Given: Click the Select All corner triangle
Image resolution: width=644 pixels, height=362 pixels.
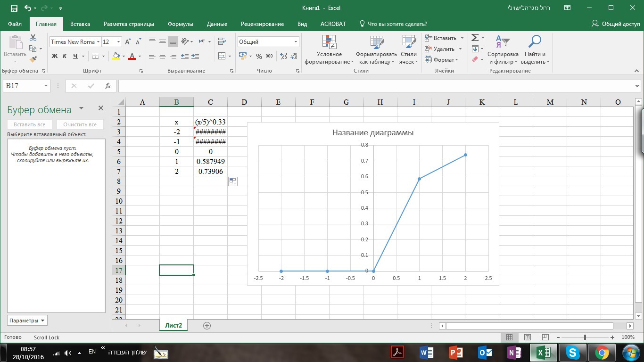Looking at the screenshot, I should pos(120,102).
